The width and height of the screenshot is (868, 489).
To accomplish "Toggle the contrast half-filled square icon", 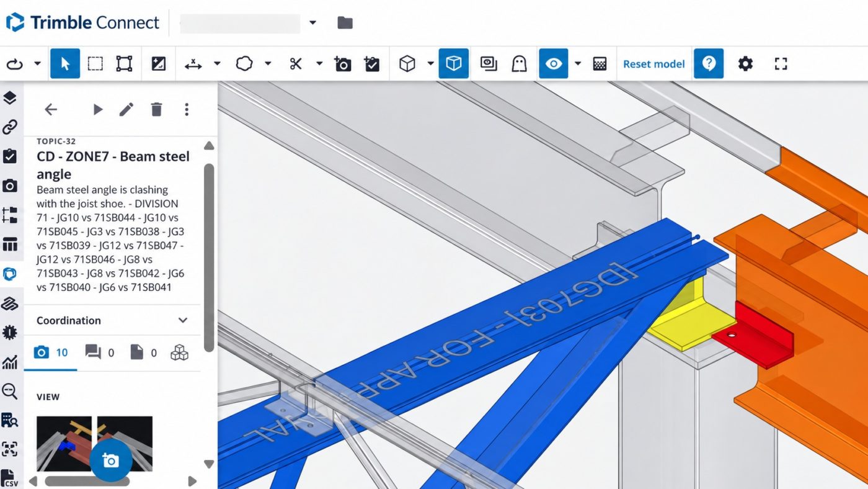I will (159, 63).
